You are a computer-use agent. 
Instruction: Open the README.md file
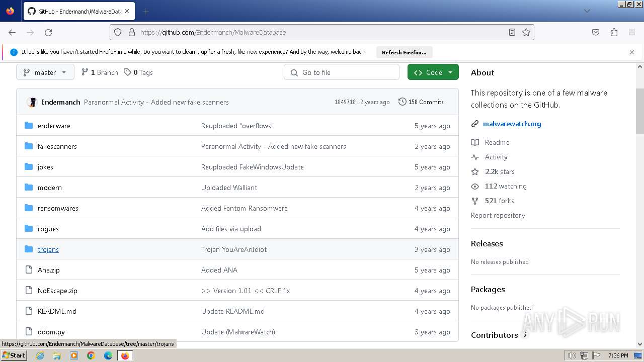[57, 311]
